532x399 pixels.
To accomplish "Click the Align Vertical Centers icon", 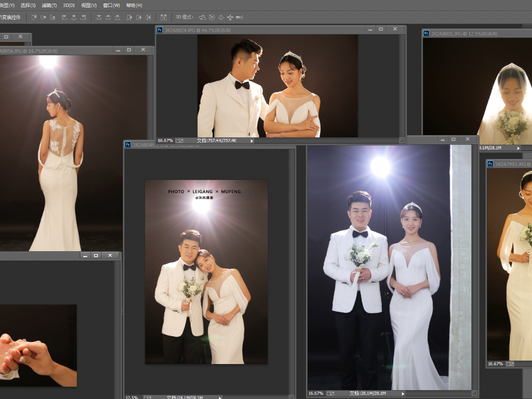I will coord(43,17).
